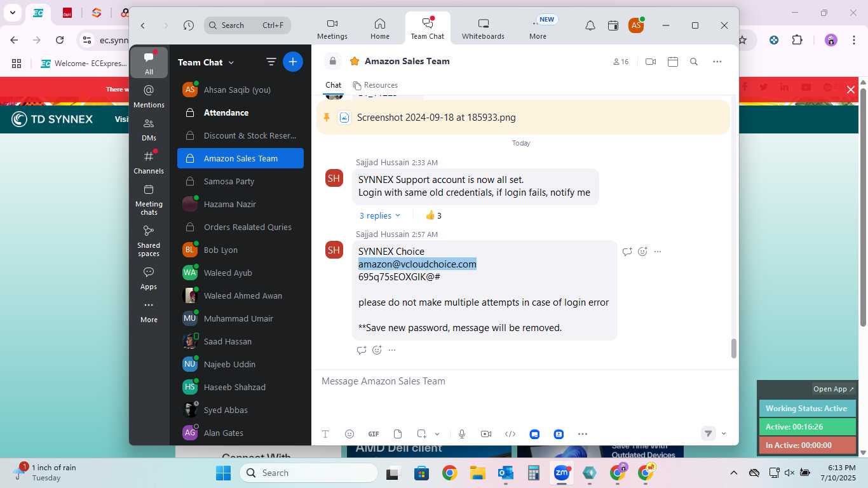Record a video message from composer
This screenshot has height=488, width=868.
pos(486,434)
